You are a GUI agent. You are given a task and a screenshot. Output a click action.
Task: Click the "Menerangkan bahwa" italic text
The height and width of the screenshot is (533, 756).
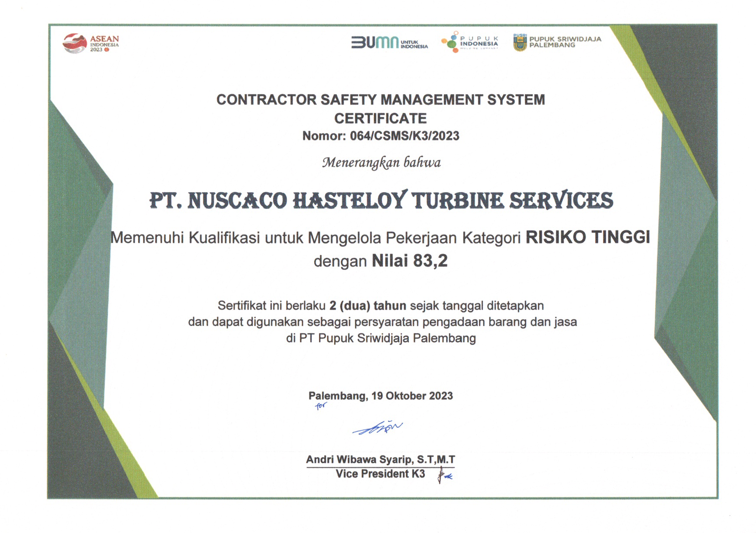tap(381, 163)
